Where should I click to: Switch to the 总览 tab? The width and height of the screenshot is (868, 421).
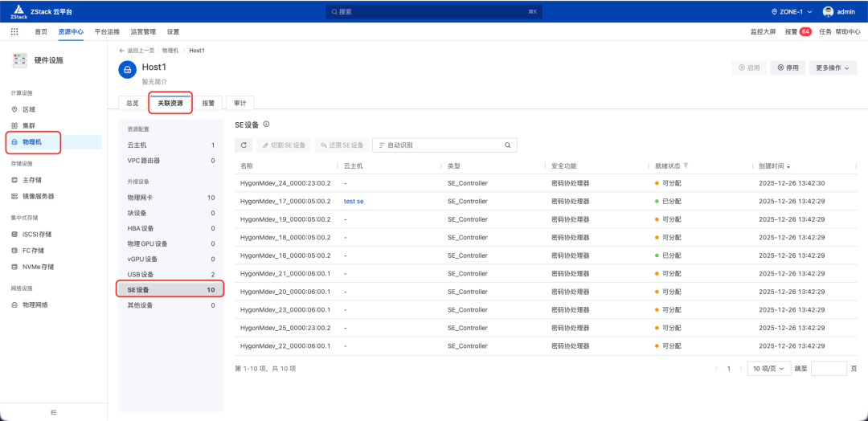[x=133, y=103]
